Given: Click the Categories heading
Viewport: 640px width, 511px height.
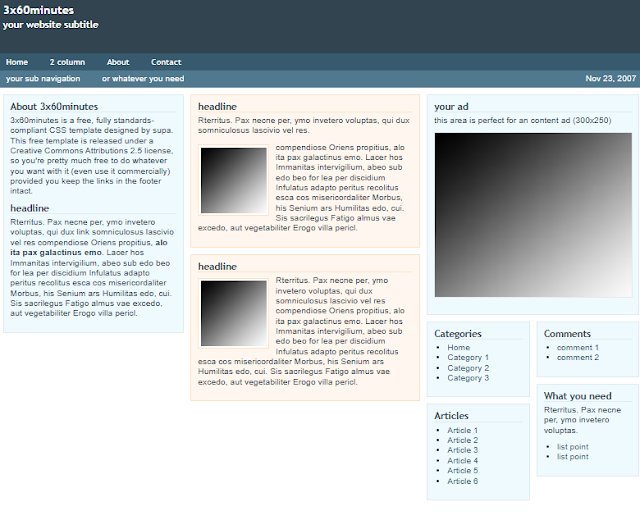Looking at the screenshot, I should point(458,333).
